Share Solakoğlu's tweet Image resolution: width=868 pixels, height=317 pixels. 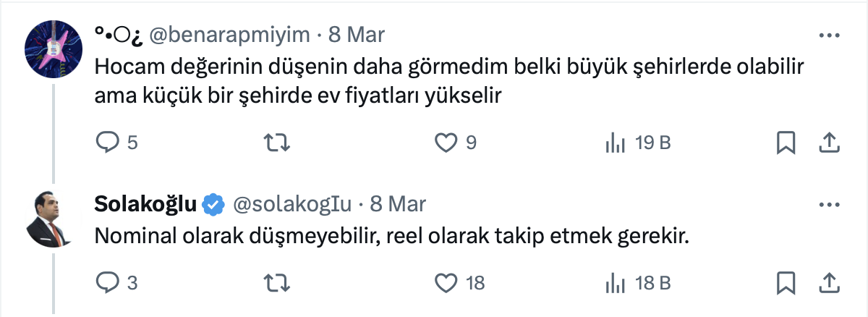pyautogui.click(x=828, y=282)
